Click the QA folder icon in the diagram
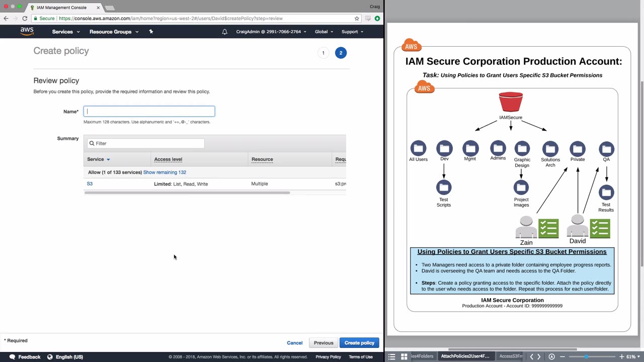Viewport: 644px width, 362px height. coord(606,149)
